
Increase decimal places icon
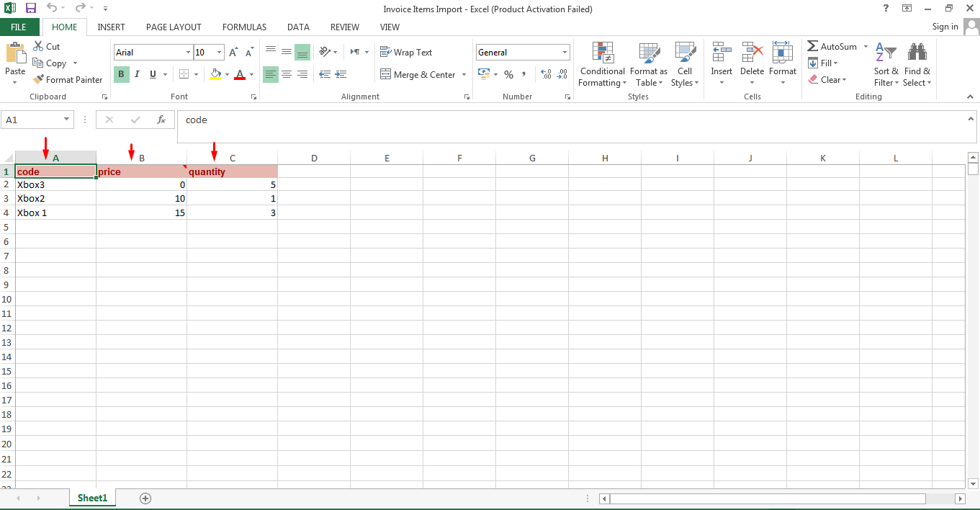click(546, 74)
